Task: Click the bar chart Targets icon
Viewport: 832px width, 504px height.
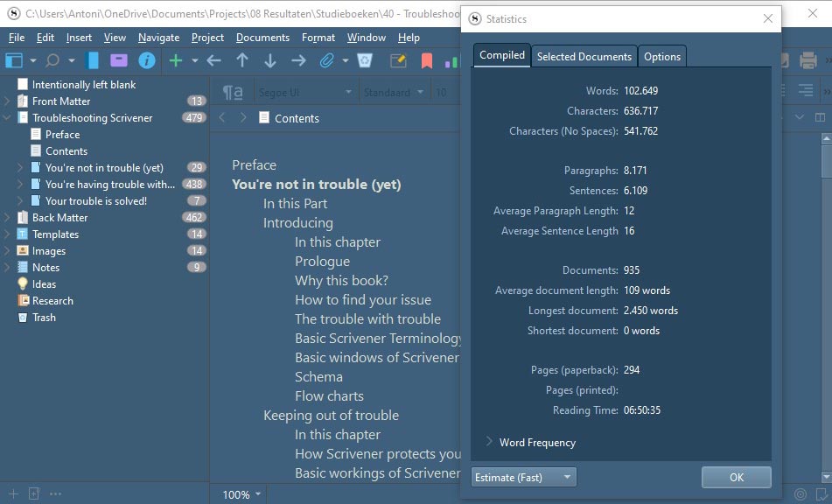Action: point(451,61)
